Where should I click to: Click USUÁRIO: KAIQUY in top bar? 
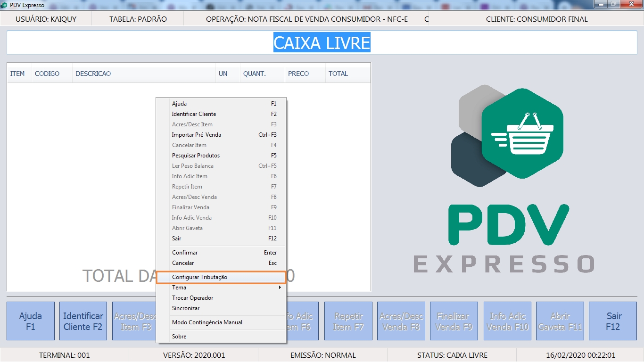[46, 19]
